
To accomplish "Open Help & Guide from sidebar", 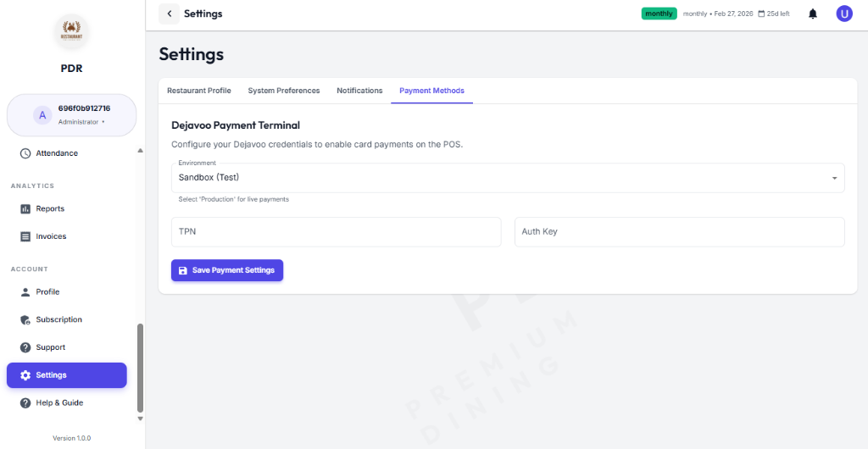I will point(67,402).
